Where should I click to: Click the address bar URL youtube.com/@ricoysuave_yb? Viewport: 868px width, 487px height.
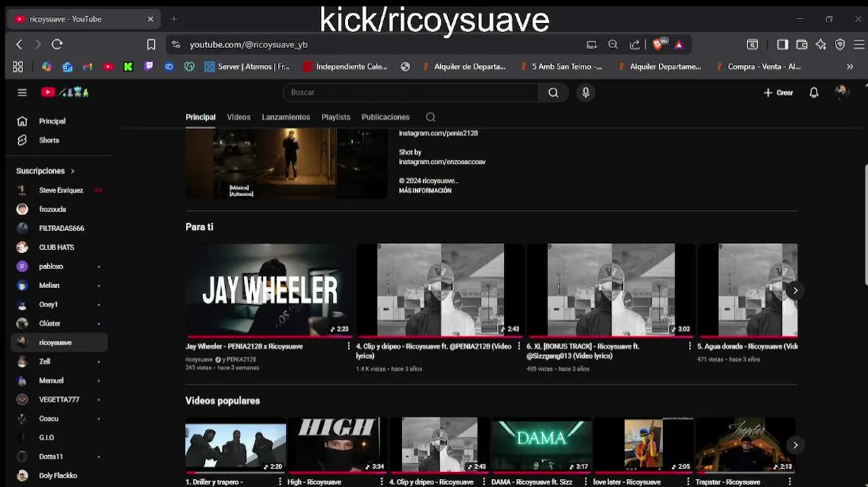tap(248, 45)
